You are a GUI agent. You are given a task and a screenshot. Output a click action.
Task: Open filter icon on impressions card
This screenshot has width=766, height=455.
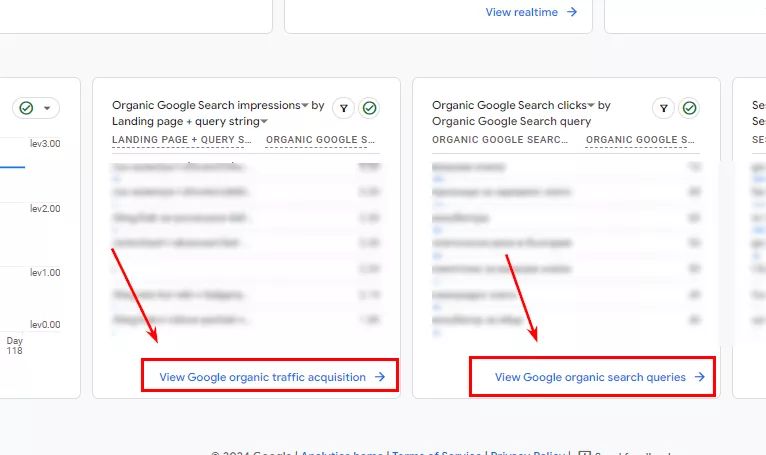point(343,108)
